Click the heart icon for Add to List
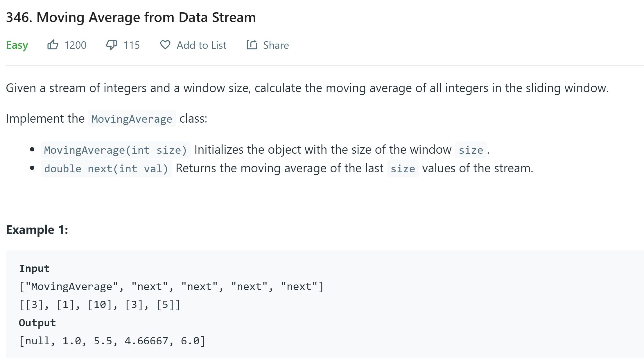 click(165, 45)
